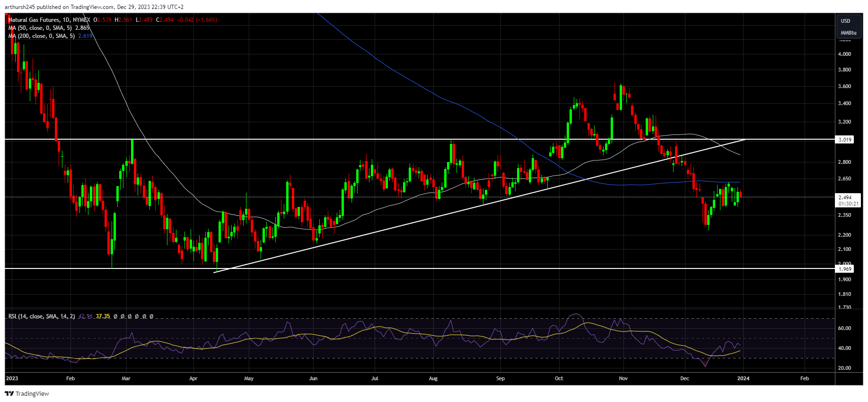Click the high value 2.561 in legend
This screenshot has width=868, height=402.
coord(125,20)
